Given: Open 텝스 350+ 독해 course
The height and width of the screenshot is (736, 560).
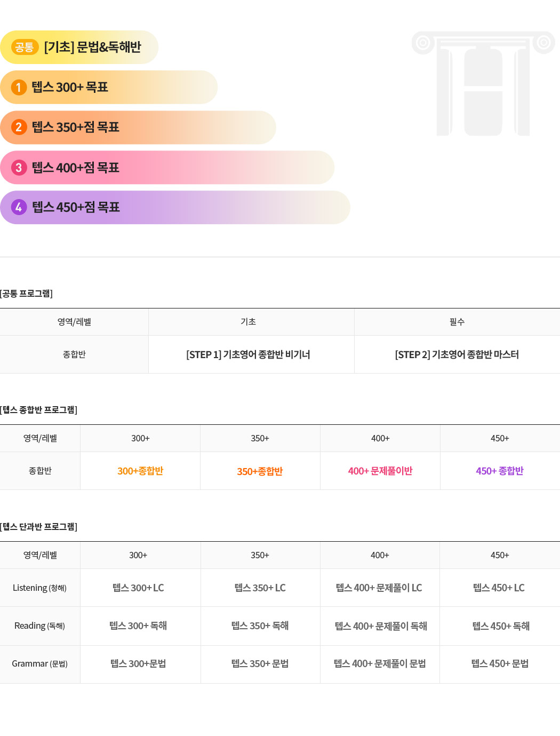Looking at the screenshot, I should (260, 626).
